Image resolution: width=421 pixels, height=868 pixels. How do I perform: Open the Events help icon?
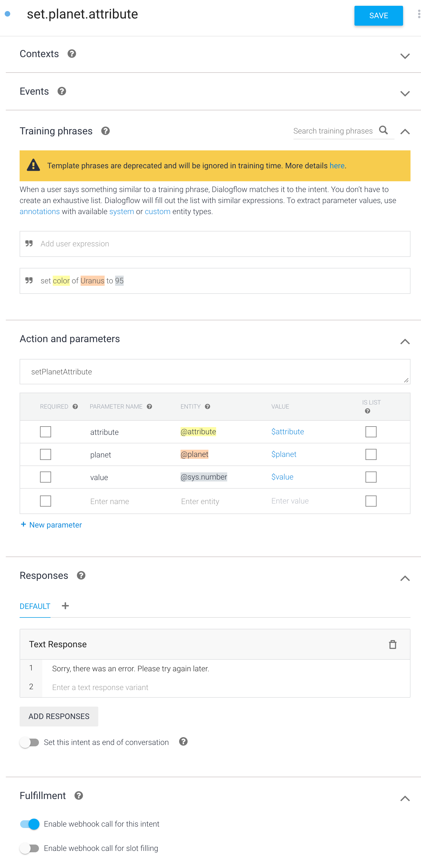(x=62, y=91)
